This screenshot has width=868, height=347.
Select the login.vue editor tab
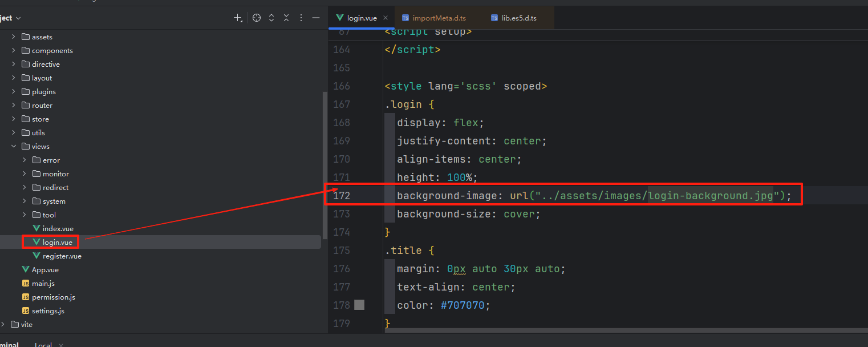(362, 18)
